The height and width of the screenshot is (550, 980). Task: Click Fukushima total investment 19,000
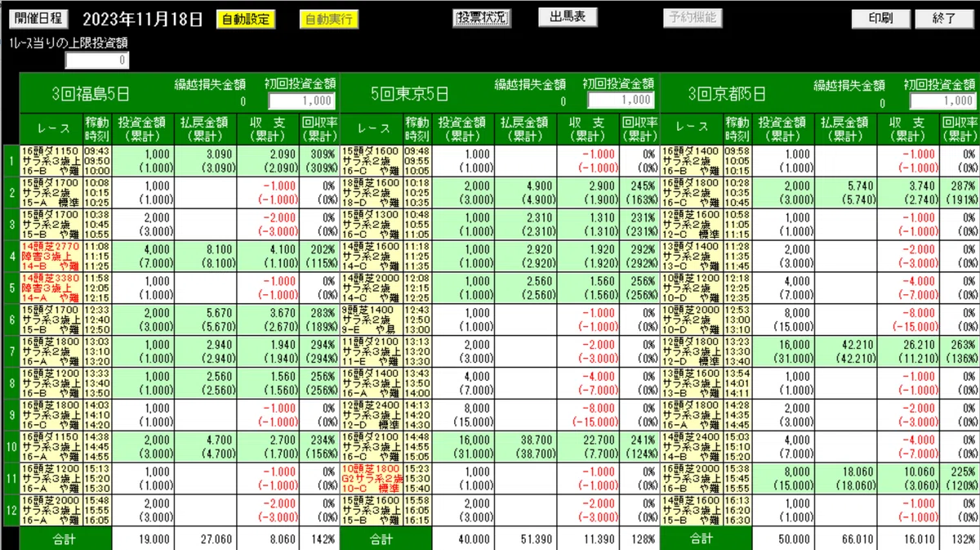point(155,539)
